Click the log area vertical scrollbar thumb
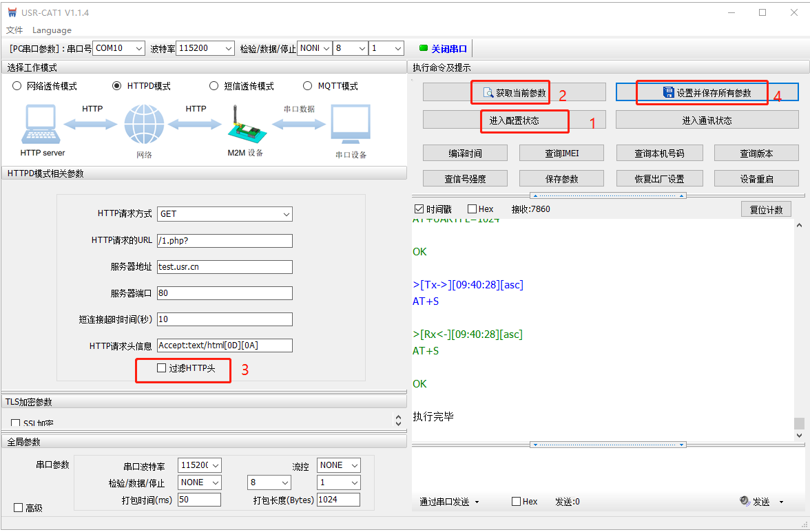The width and height of the screenshot is (810, 532). coord(799,423)
